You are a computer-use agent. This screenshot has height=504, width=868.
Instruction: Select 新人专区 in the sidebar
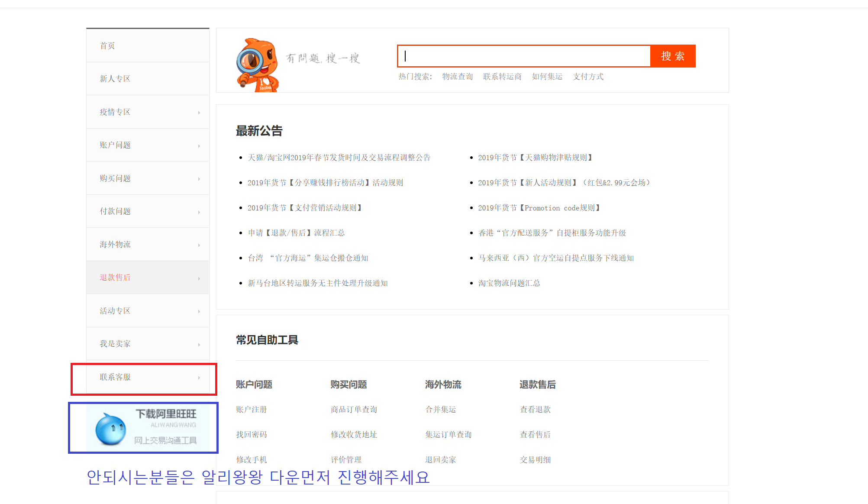[x=115, y=79]
